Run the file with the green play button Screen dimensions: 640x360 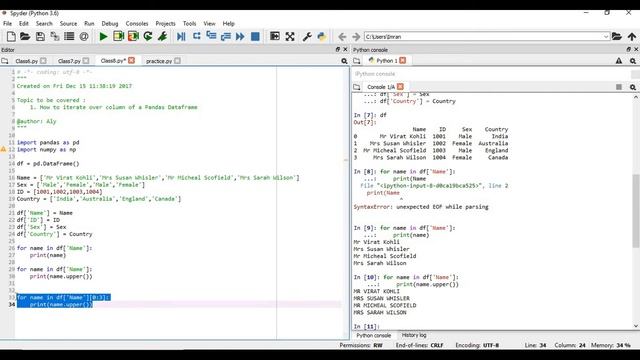(x=103, y=36)
